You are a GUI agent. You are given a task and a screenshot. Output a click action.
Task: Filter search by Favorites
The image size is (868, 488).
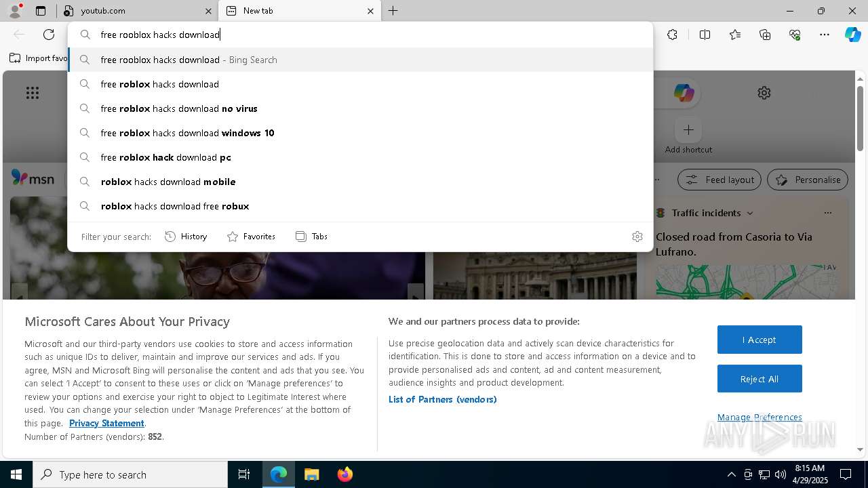click(x=251, y=237)
